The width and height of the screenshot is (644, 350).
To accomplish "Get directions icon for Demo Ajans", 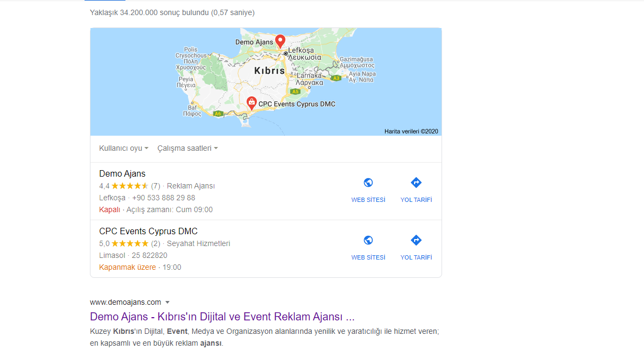I will (416, 183).
